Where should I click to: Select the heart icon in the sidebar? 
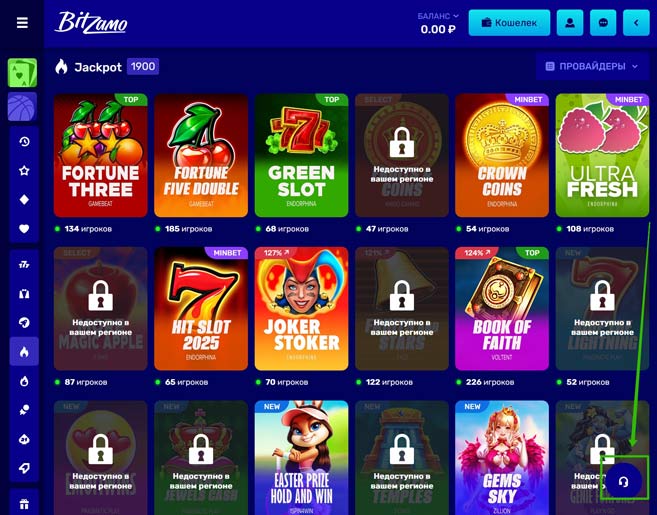coord(24,229)
